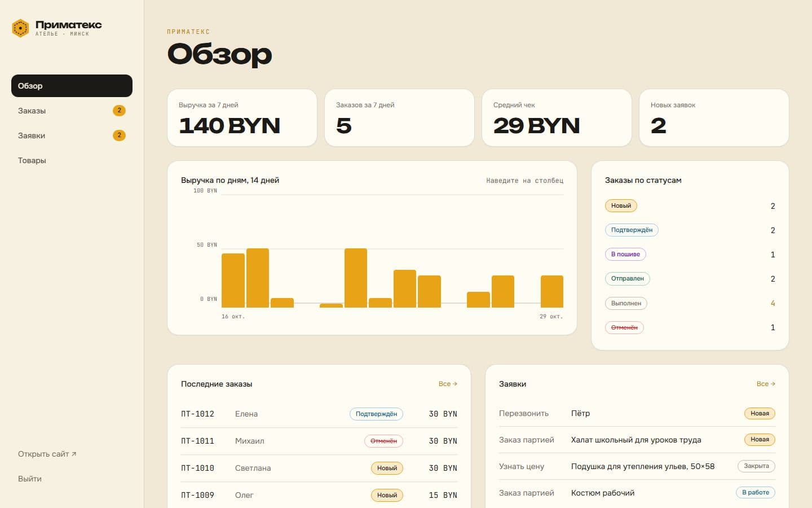
Task: Select the Отправлен status tag
Action: 628,279
